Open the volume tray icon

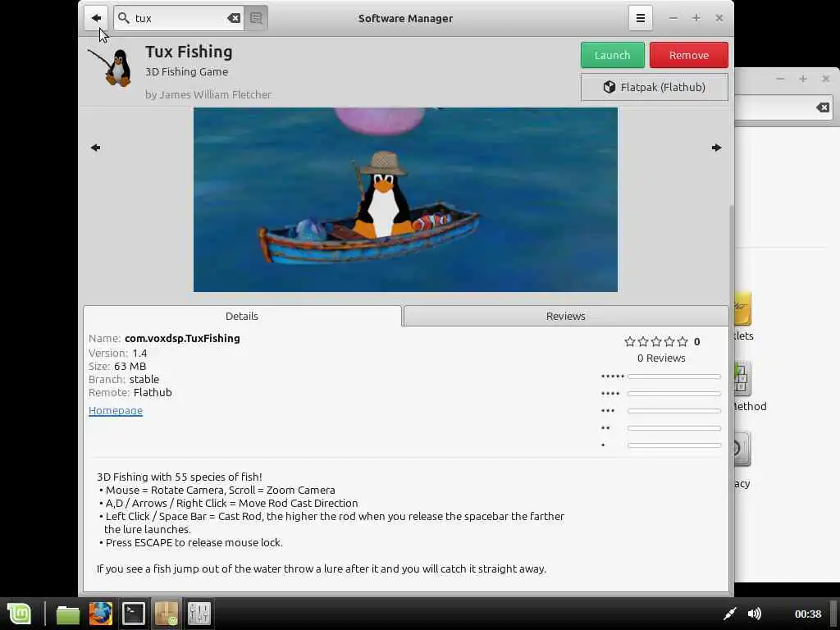click(x=755, y=614)
